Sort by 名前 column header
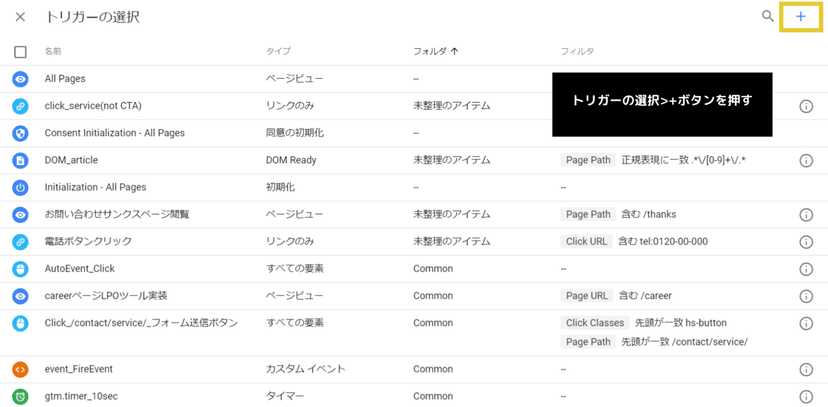Screen dimensions: 828x407 (53, 52)
